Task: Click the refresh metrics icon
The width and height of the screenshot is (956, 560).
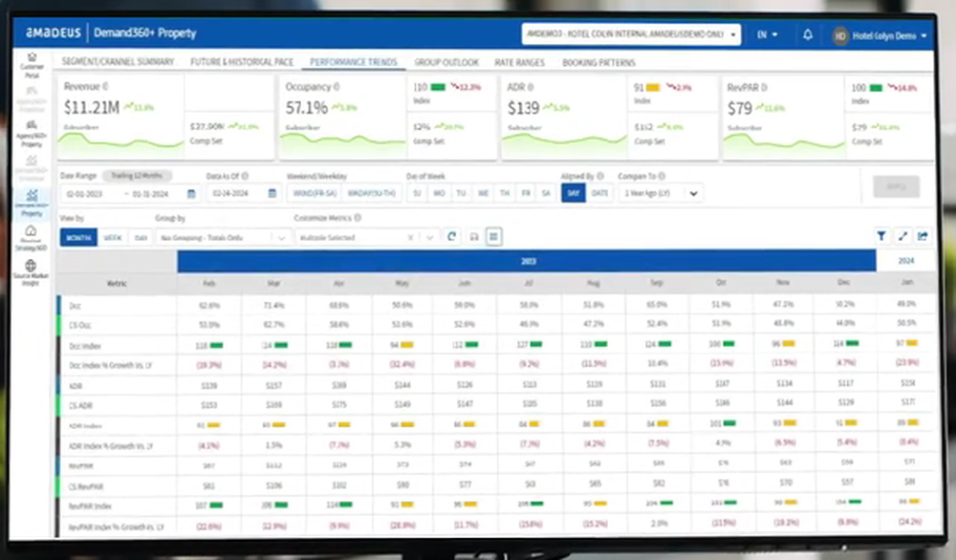Action: [451, 236]
